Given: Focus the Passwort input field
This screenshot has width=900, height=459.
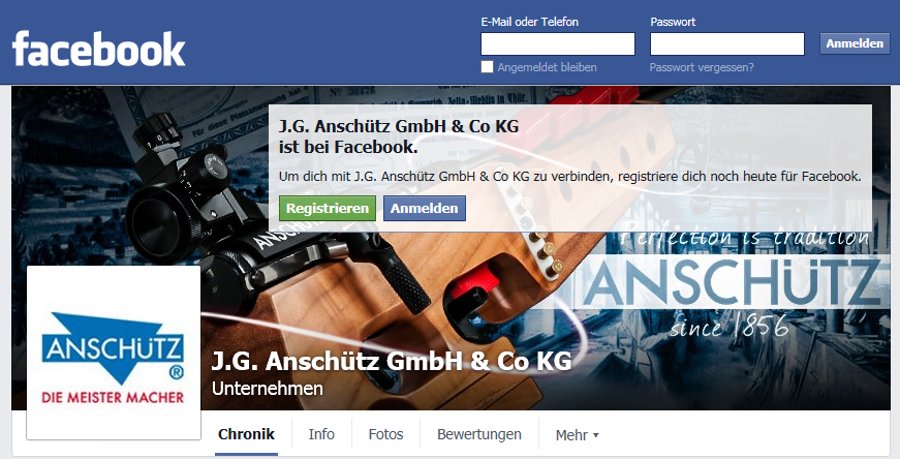Looking at the screenshot, I should pyautogui.click(x=727, y=44).
